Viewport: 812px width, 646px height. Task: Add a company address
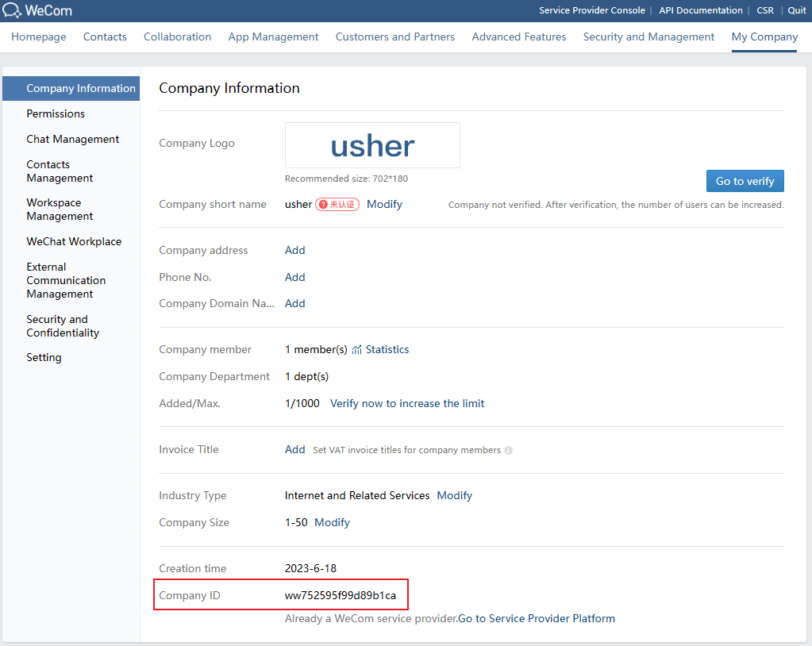[294, 251]
